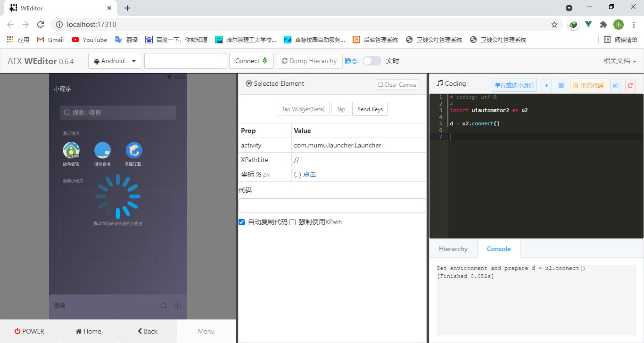The width and height of the screenshot is (644, 343).
Task: Click the red refresh icon in Coding panel
Action: (x=630, y=85)
